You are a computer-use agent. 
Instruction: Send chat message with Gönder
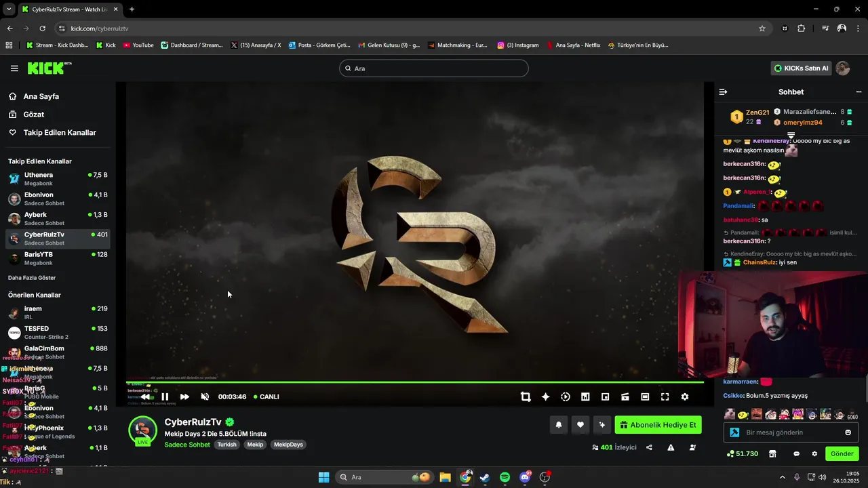(842, 454)
